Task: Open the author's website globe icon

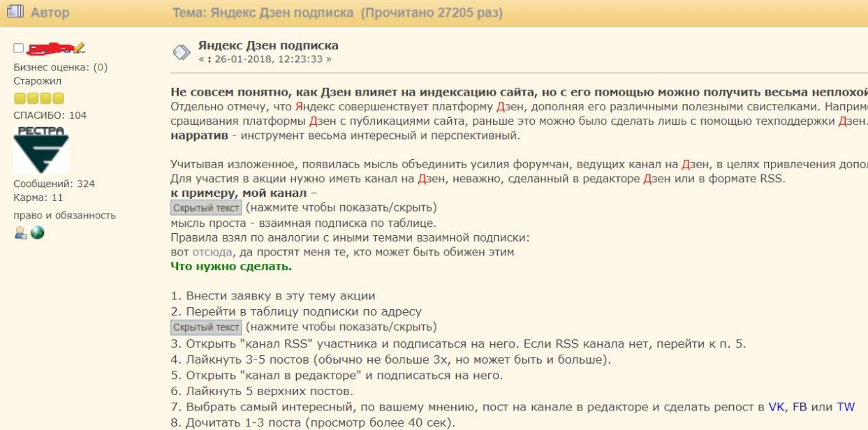Action: [x=38, y=233]
